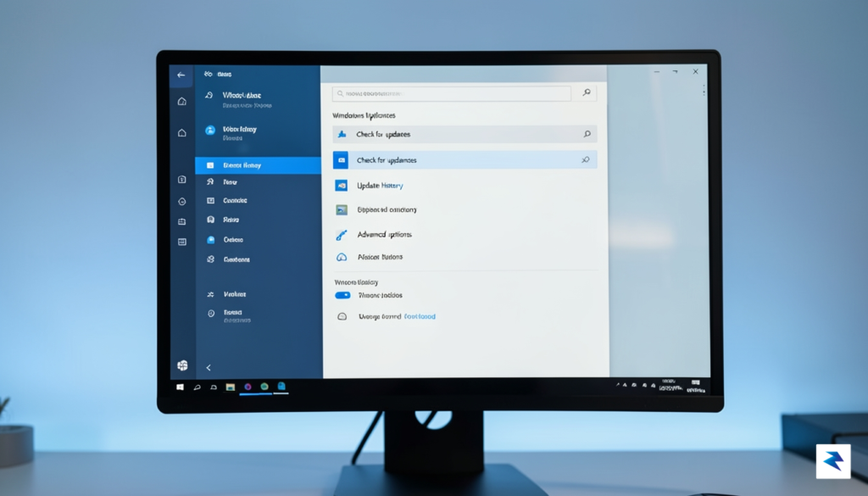This screenshot has height=496, width=868.
Task: Click the blue document app icon on the taskbar
Action: pyautogui.click(x=281, y=387)
